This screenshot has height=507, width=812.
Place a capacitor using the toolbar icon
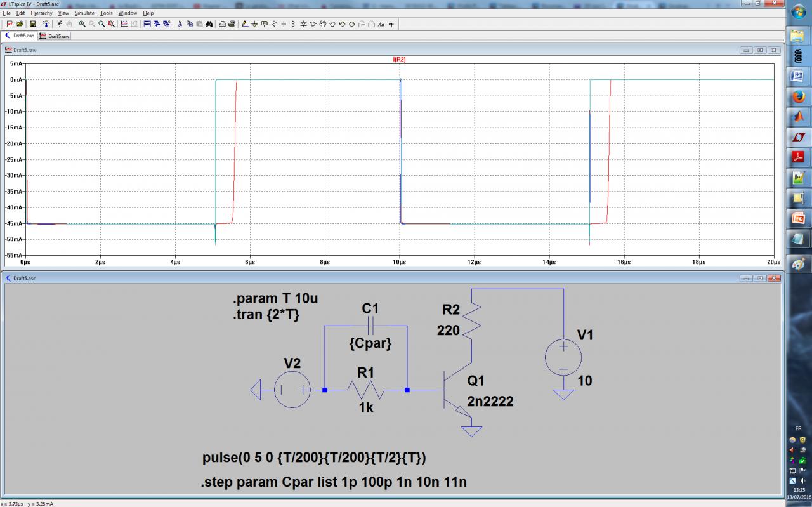tap(283, 23)
